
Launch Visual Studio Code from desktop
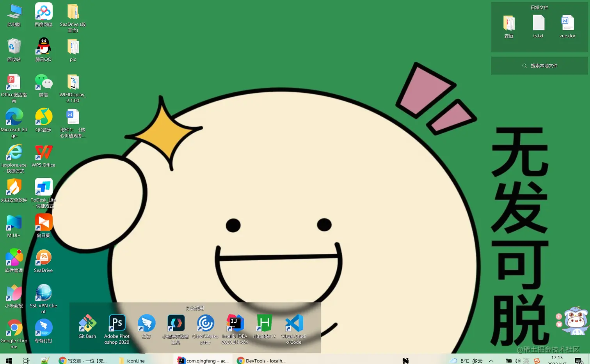tap(294, 323)
